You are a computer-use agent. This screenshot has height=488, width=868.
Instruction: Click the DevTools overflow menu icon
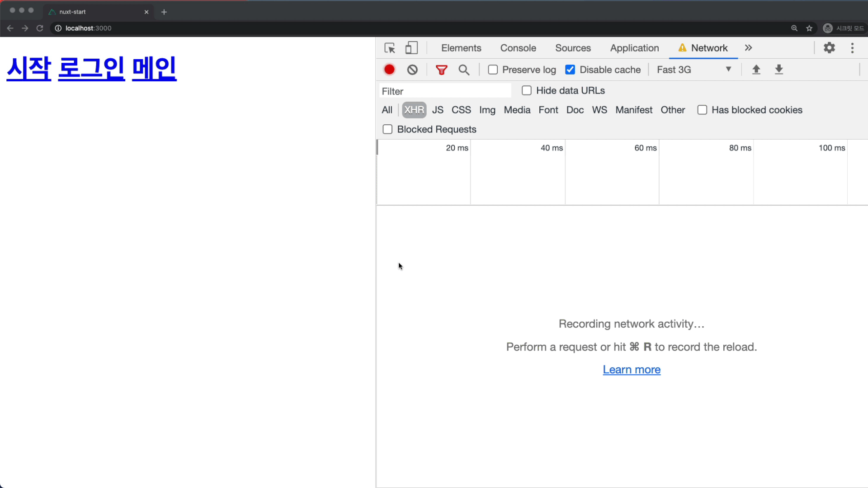coord(853,47)
